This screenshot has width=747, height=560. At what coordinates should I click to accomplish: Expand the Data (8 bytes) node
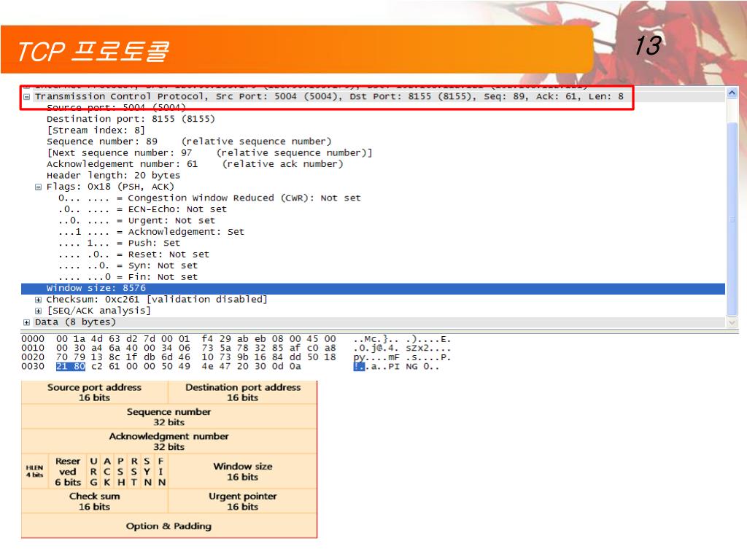coord(27,322)
